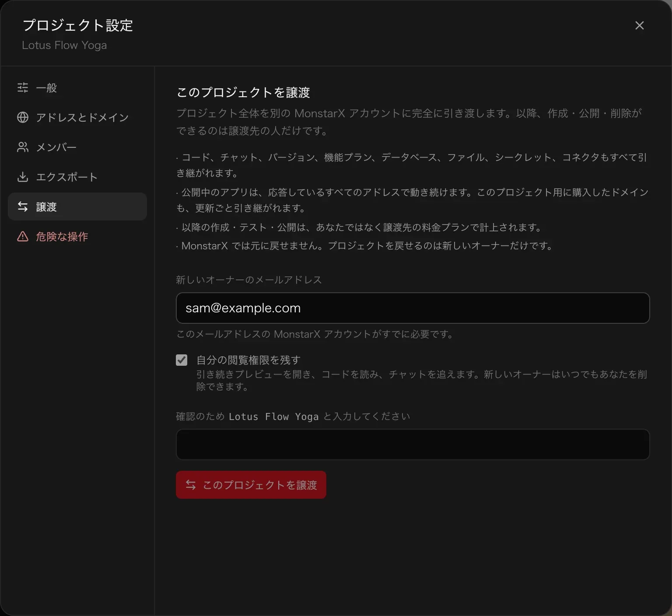Image resolution: width=672 pixels, height=616 pixels.
Task: Click the 確認のため Lotus Flow Yoga instruction label
Action: pos(293,416)
